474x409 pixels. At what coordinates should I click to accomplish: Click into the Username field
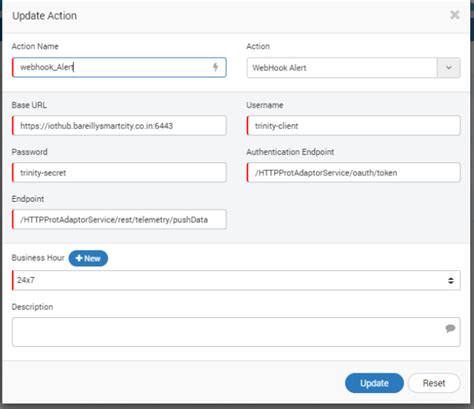[354, 126]
